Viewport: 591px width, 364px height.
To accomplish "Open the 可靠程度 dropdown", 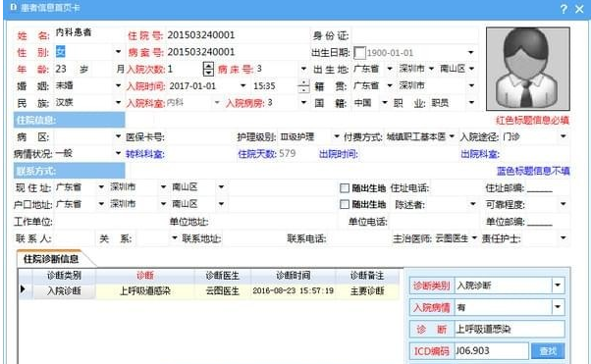I will click(x=564, y=204).
